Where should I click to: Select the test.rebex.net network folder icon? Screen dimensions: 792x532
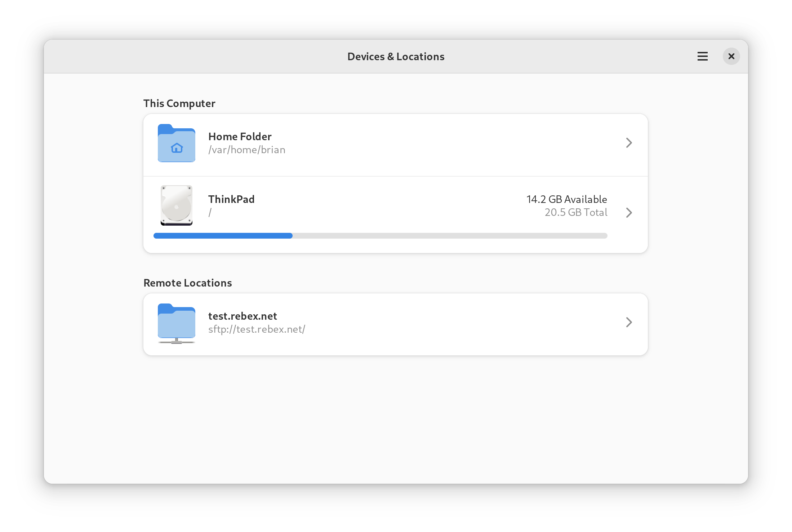(x=176, y=323)
